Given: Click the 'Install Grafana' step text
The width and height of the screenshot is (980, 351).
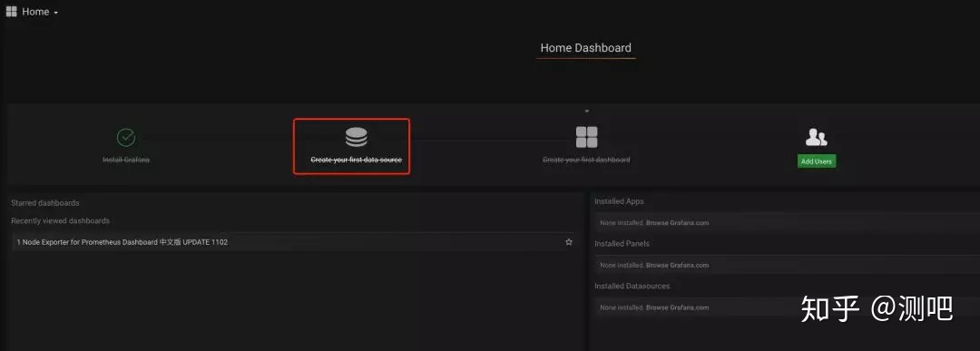Looking at the screenshot, I should click(126, 160).
